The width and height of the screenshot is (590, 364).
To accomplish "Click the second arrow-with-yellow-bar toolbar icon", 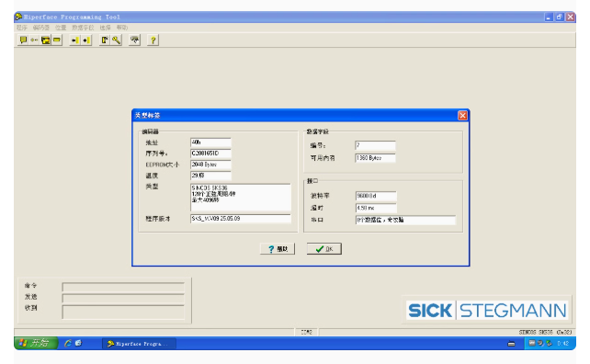I will (86, 40).
